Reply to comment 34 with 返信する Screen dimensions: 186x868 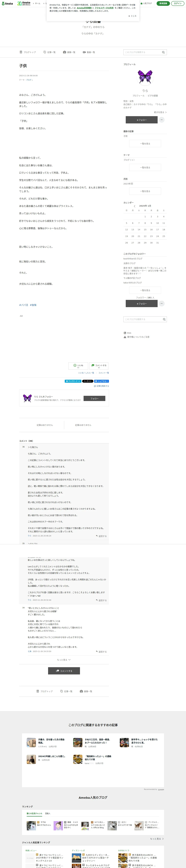point(101,652)
